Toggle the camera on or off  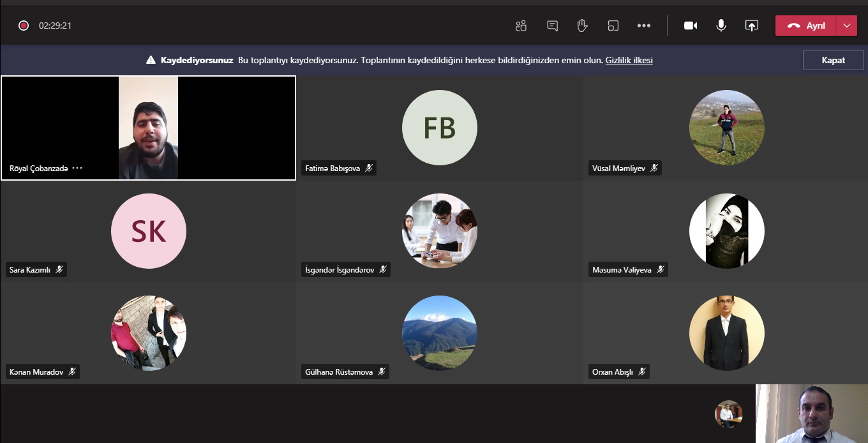[691, 26]
